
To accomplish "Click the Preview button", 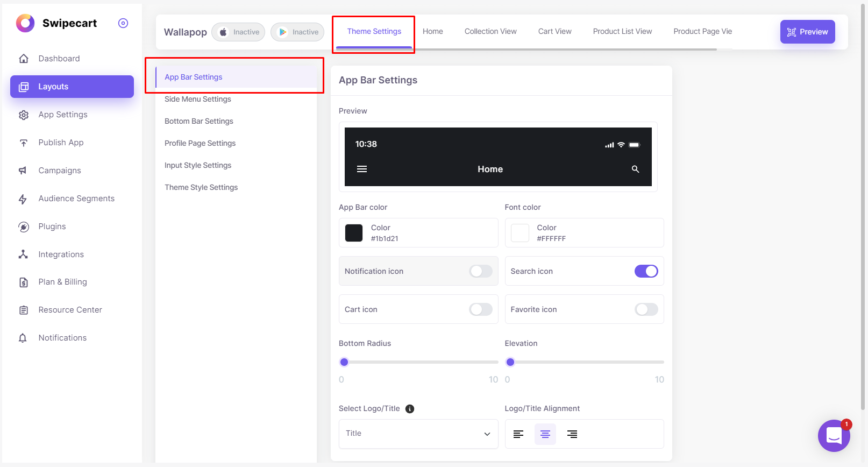I will click(x=807, y=32).
